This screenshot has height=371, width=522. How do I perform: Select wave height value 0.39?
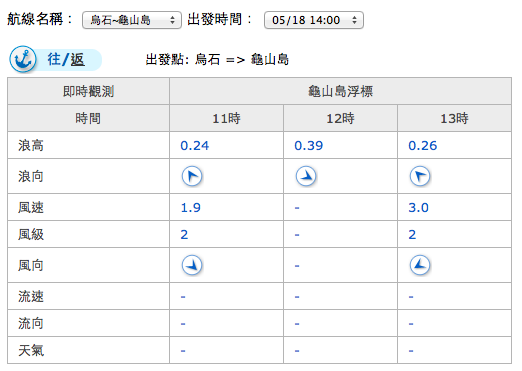pyautogui.click(x=309, y=146)
